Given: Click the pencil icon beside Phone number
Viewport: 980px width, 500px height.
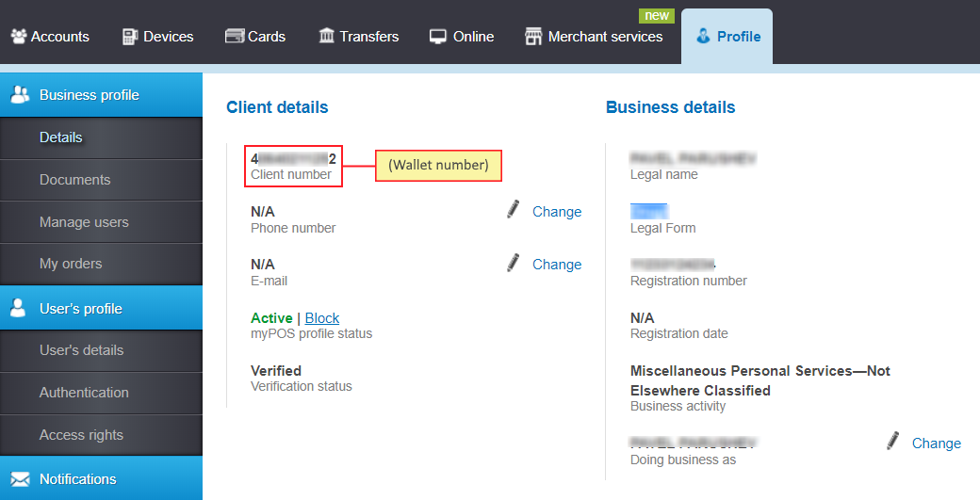Looking at the screenshot, I should pos(514,210).
